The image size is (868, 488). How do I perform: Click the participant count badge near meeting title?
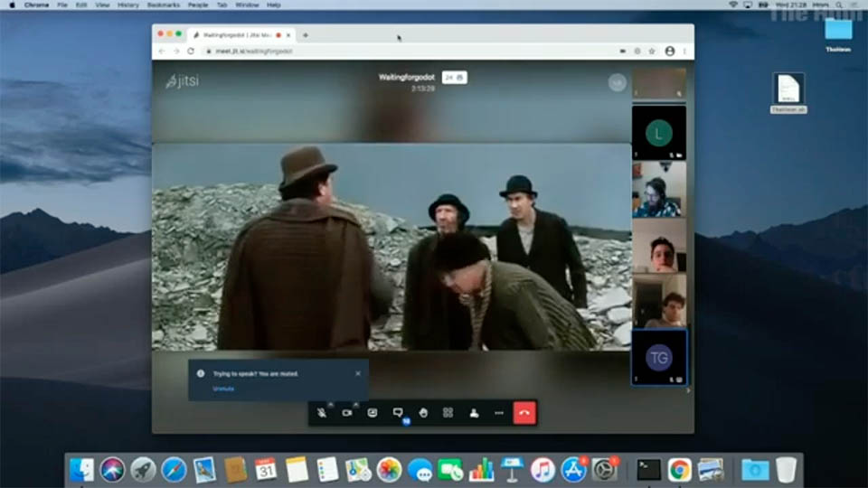click(x=455, y=78)
